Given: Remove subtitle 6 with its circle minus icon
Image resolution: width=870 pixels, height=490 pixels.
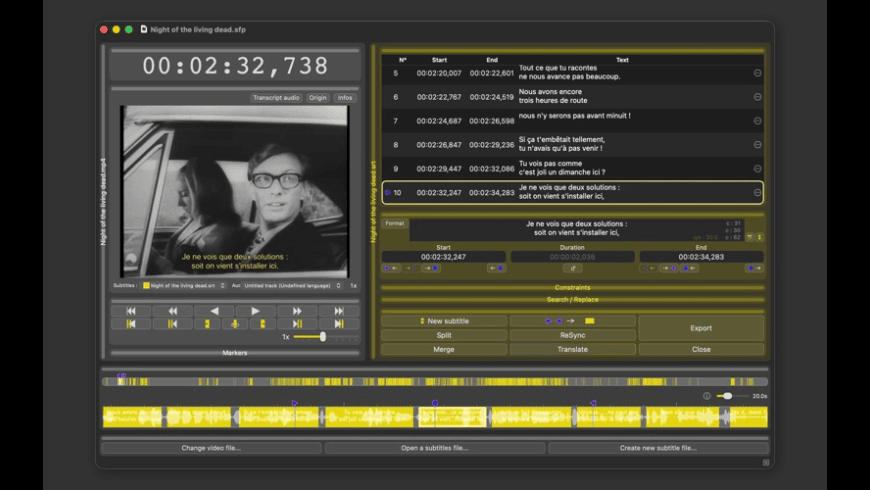Looking at the screenshot, I should click(x=757, y=97).
